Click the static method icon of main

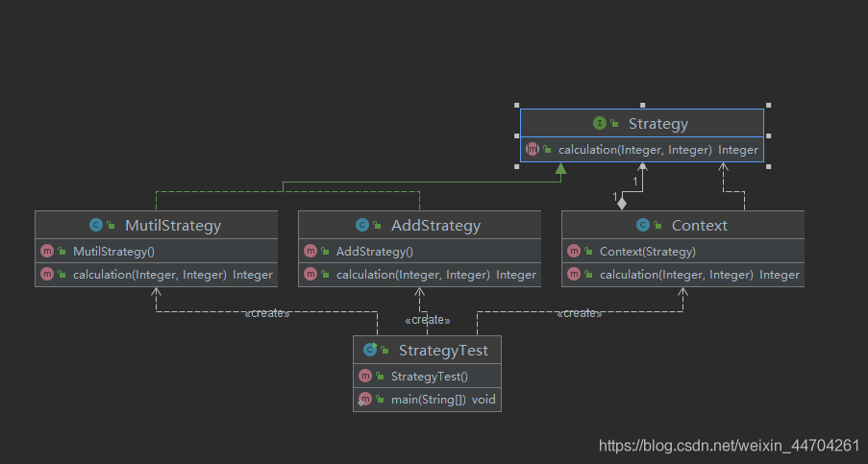365,400
